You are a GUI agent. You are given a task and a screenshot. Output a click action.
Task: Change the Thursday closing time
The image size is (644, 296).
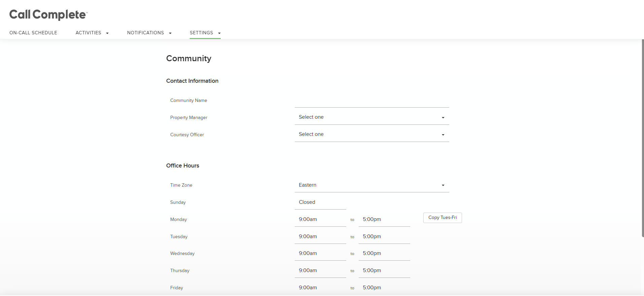coord(384,270)
